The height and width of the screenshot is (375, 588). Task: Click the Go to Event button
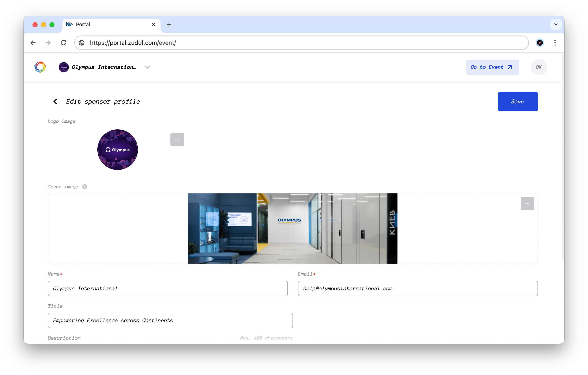[492, 67]
